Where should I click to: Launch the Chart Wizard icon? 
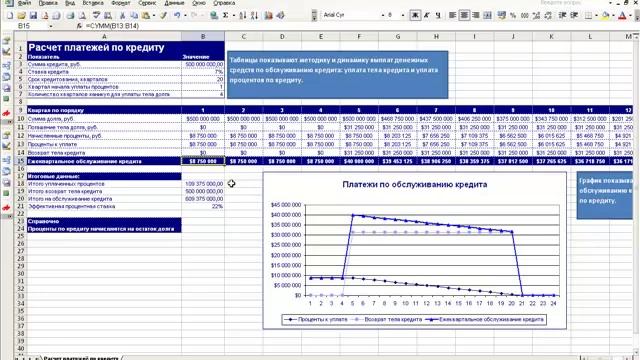tap(269, 16)
